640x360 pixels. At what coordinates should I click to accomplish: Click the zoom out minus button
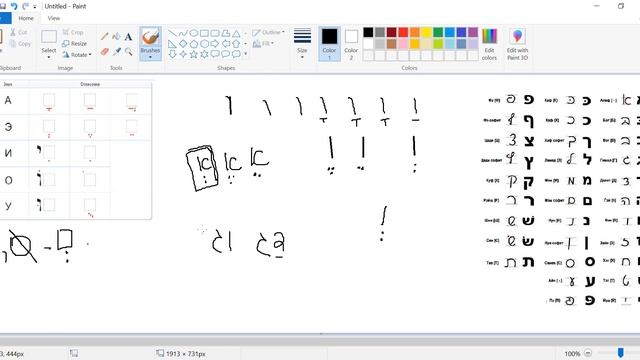588,353
